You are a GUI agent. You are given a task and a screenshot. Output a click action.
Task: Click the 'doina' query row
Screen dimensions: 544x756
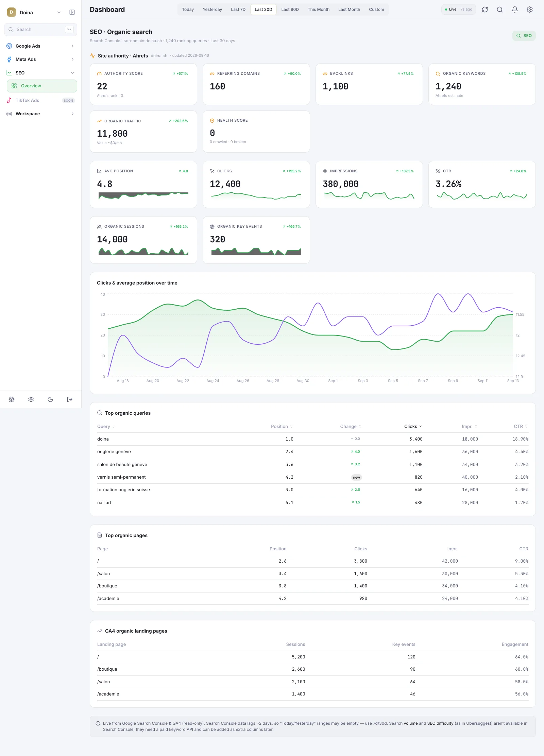(313, 439)
